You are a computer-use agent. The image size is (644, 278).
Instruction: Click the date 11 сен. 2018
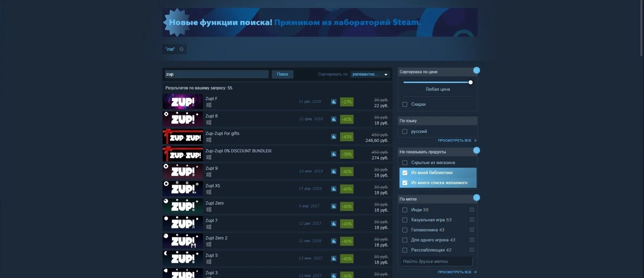(310, 241)
